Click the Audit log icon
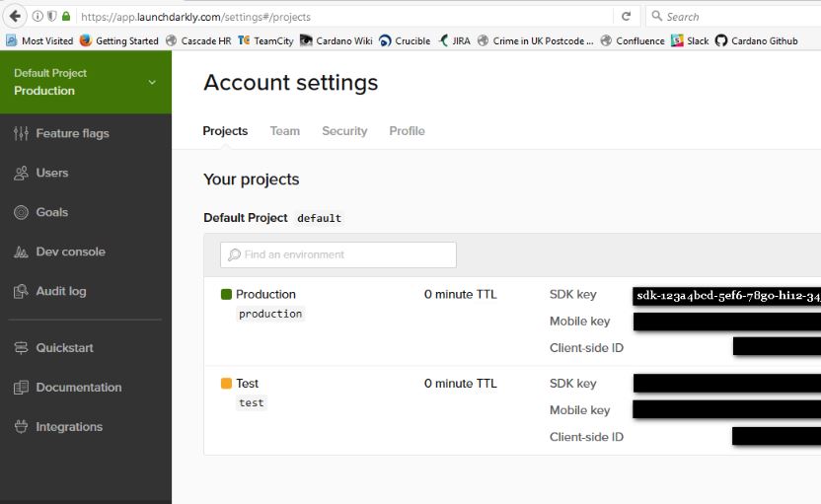Screen dimensions: 821x504 (x=21, y=292)
